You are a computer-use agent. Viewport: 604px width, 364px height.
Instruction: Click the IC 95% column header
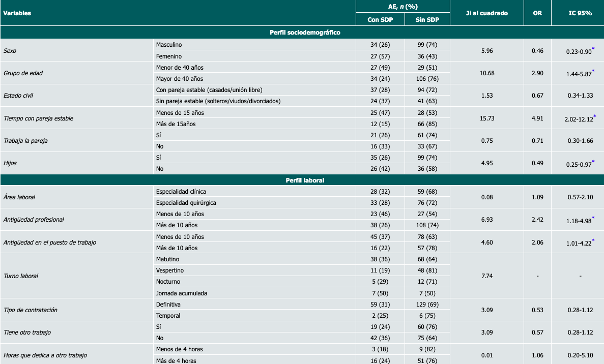coord(580,13)
